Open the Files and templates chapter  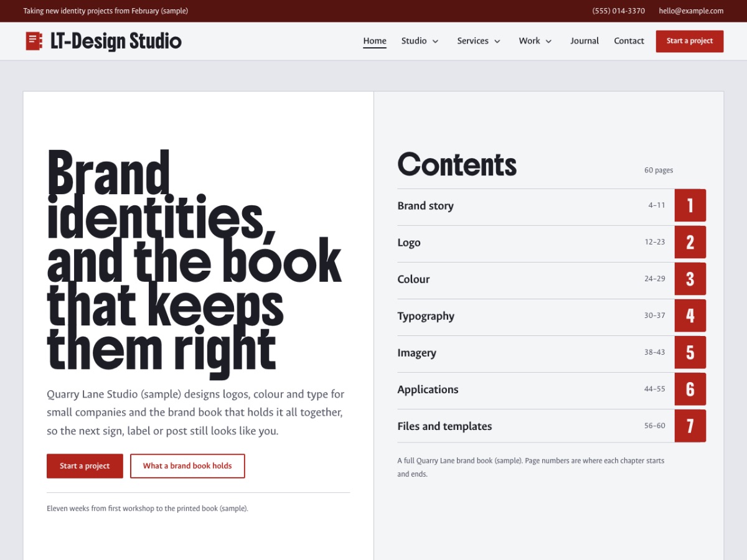click(535, 426)
